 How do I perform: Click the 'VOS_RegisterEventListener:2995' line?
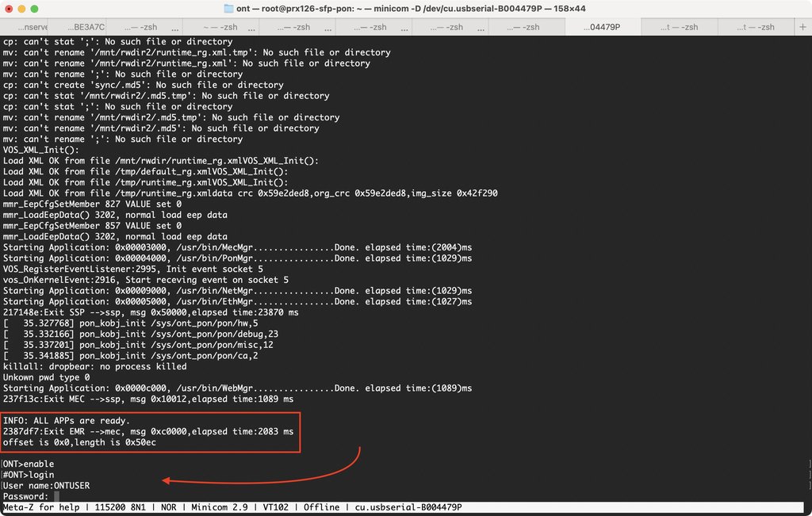[x=133, y=269]
